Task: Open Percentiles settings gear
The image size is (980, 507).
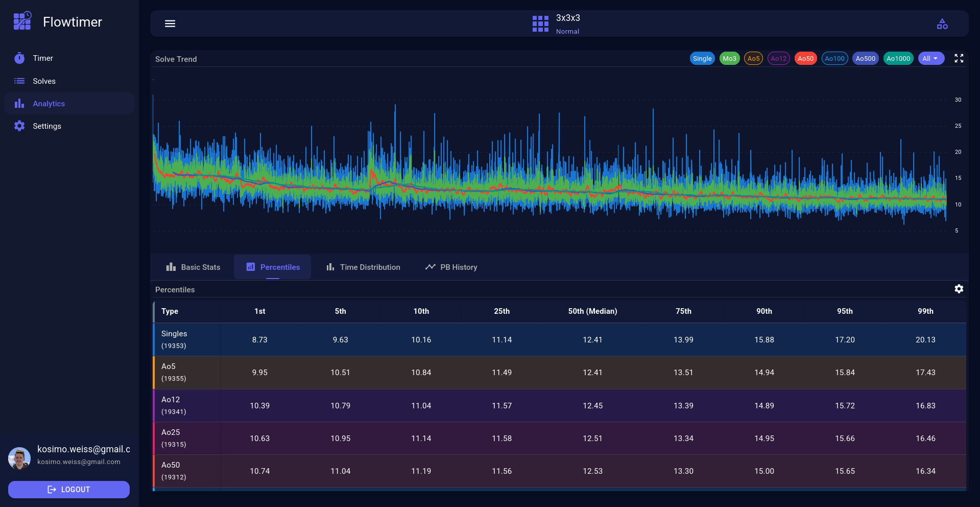Action: (x=959, y=289)
